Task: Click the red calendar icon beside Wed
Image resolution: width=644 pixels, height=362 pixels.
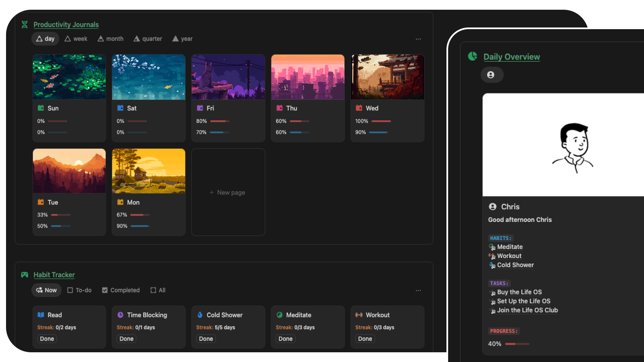Action: tap(359, 108)
